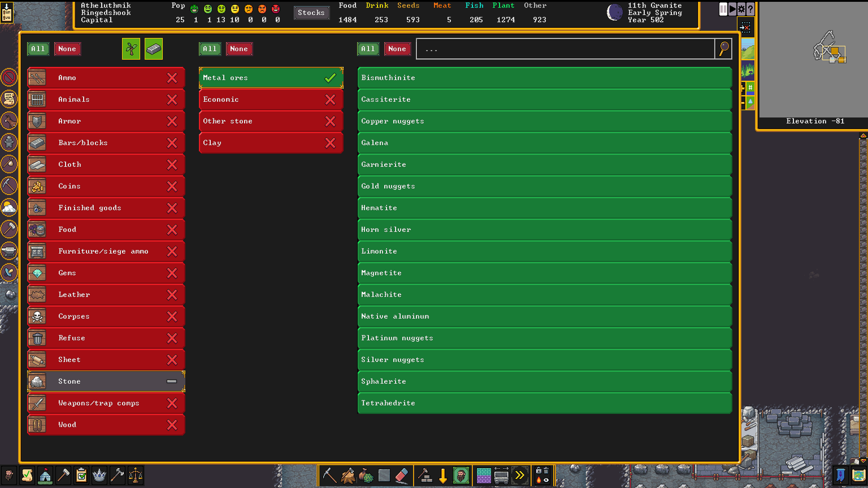The height and width of the screenshot is (488, 868).
Task: Click the rightmost red None button
Action: 397,49
